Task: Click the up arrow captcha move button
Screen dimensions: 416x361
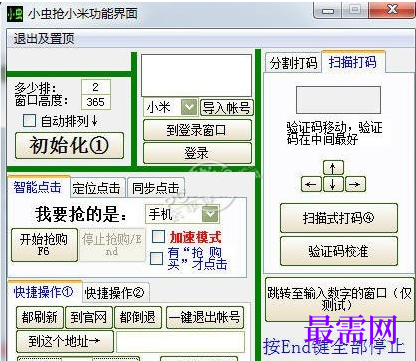Action: (333, 168)
